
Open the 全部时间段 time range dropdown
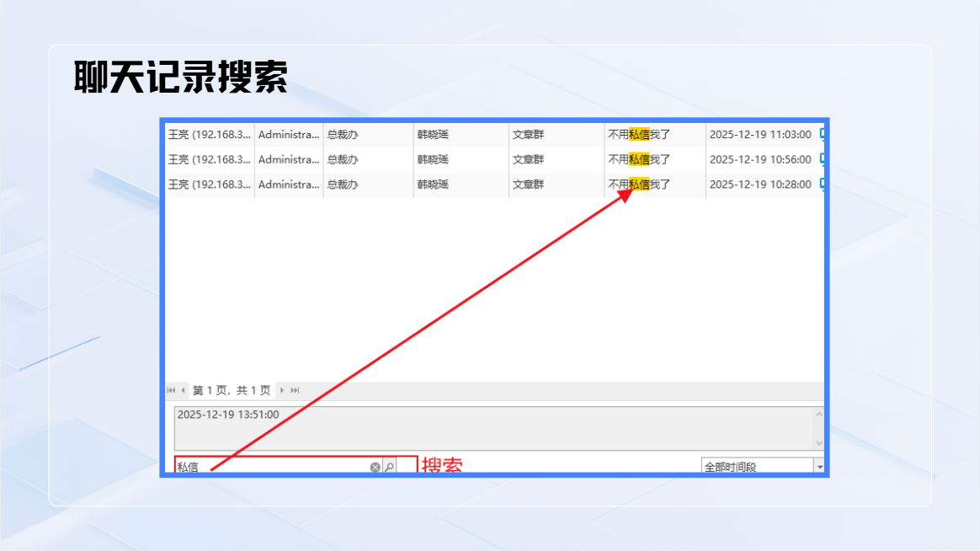(819, 467)
